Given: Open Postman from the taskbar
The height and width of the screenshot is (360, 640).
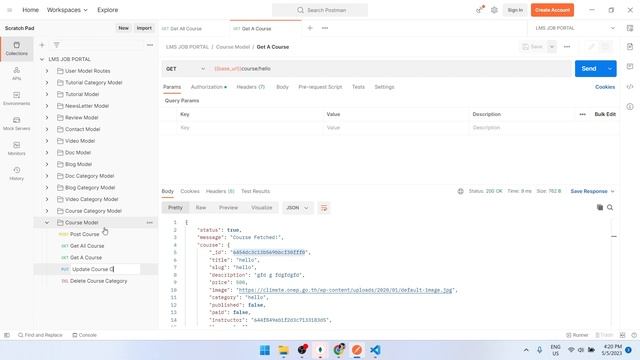Looking at the screenshot, I should point(357,350).
